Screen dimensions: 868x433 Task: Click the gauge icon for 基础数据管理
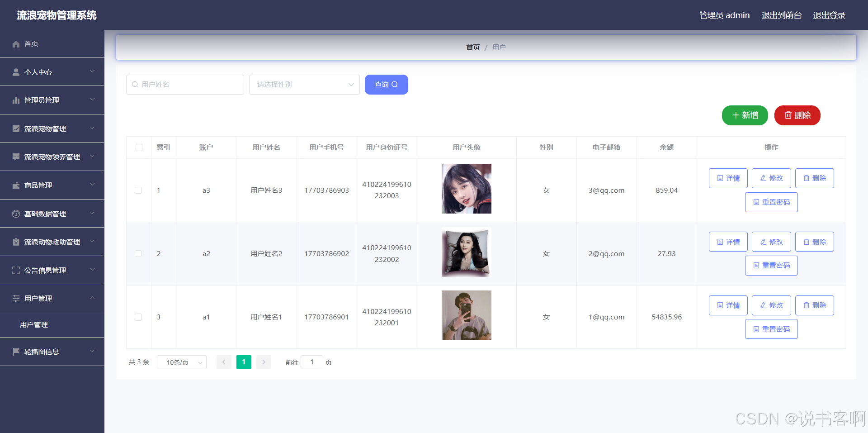[x=16, y=214]
